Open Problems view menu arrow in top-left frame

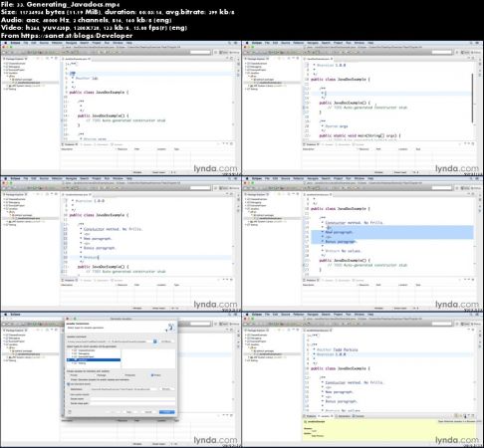click(x=223, y=144)
